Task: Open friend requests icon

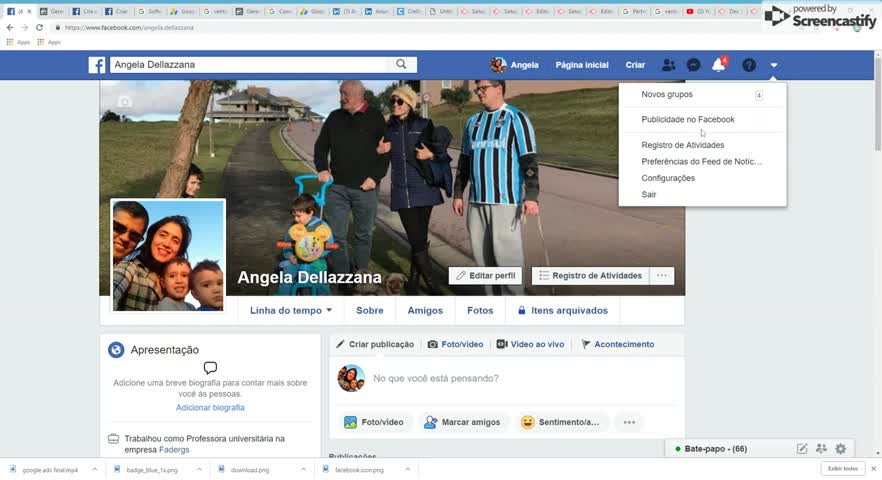Action: 669,65
